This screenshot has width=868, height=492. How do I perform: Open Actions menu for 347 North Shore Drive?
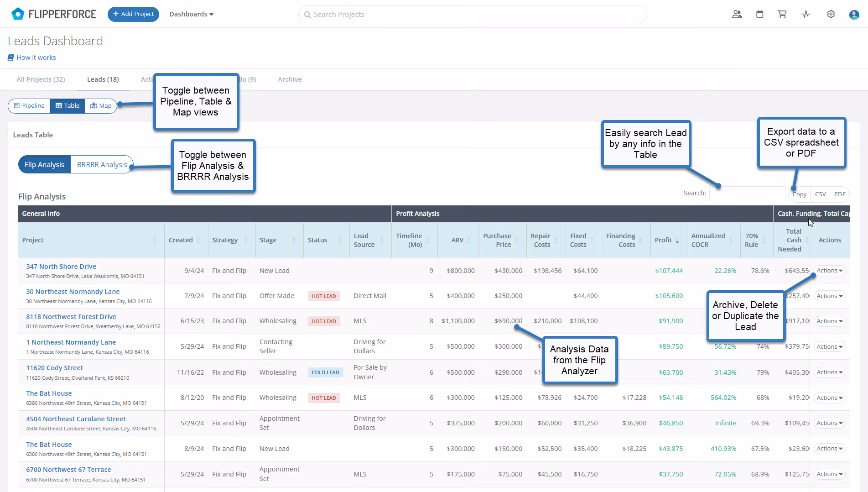[829, 271]
